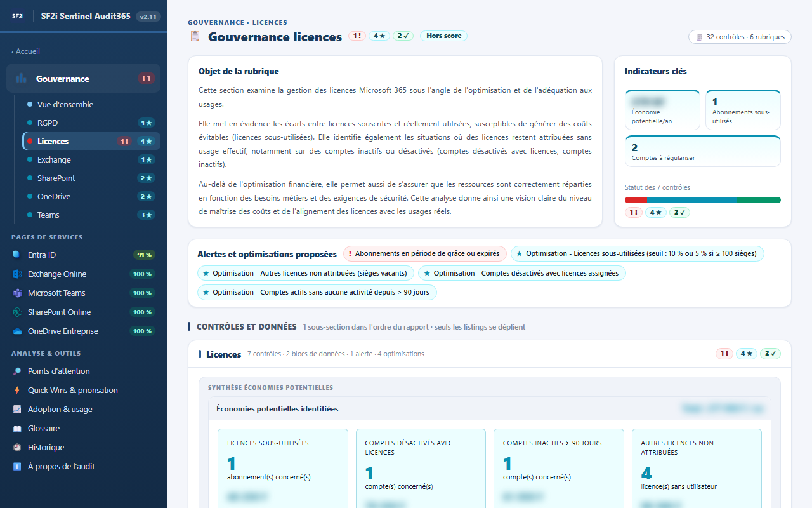Select the Licences sidebar item
Screen dimensions: 812x508
pyautogui.click(x=91, y=141)
